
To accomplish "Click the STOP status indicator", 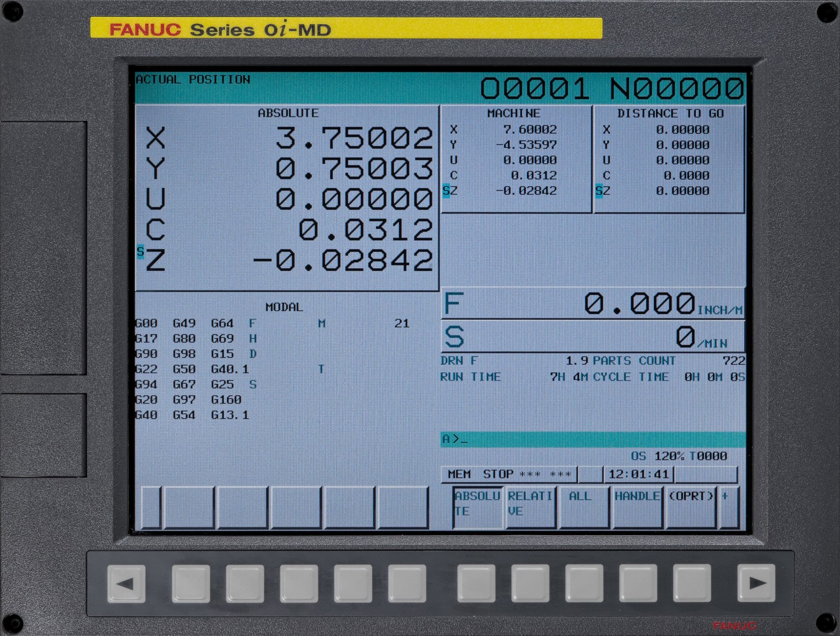I will 498,474.
